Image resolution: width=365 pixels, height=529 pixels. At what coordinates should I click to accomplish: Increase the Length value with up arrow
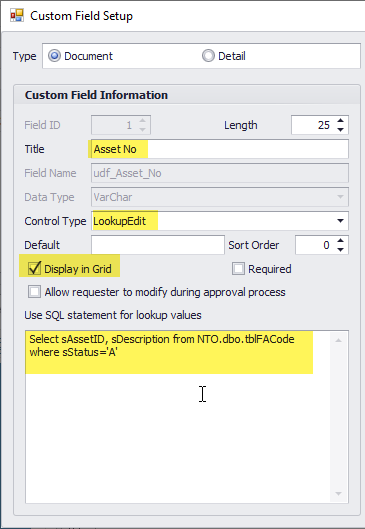(340, 120)
